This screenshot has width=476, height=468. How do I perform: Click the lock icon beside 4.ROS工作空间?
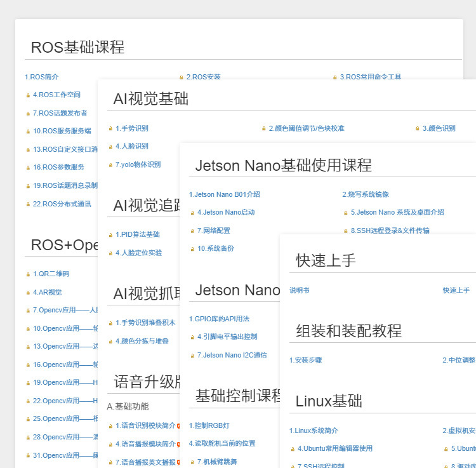click(28, 95)
